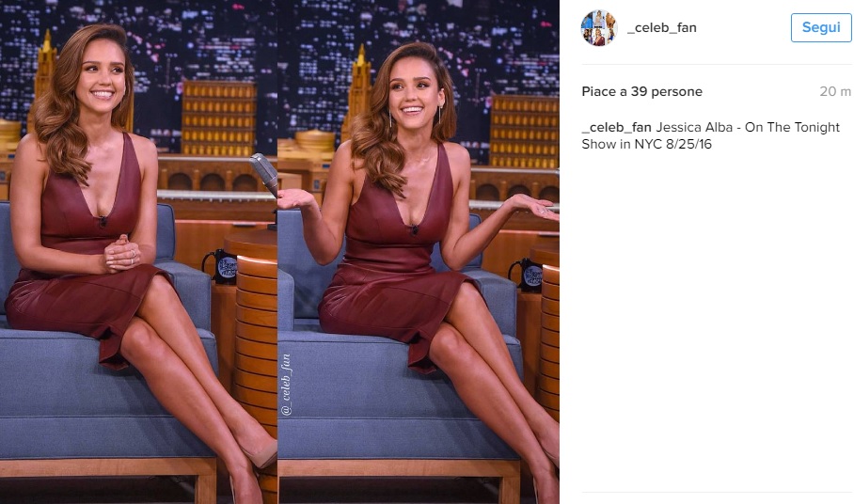Click the vertical @_celeb_fan watermark
The image size is (854, 504).
[286, 385]
